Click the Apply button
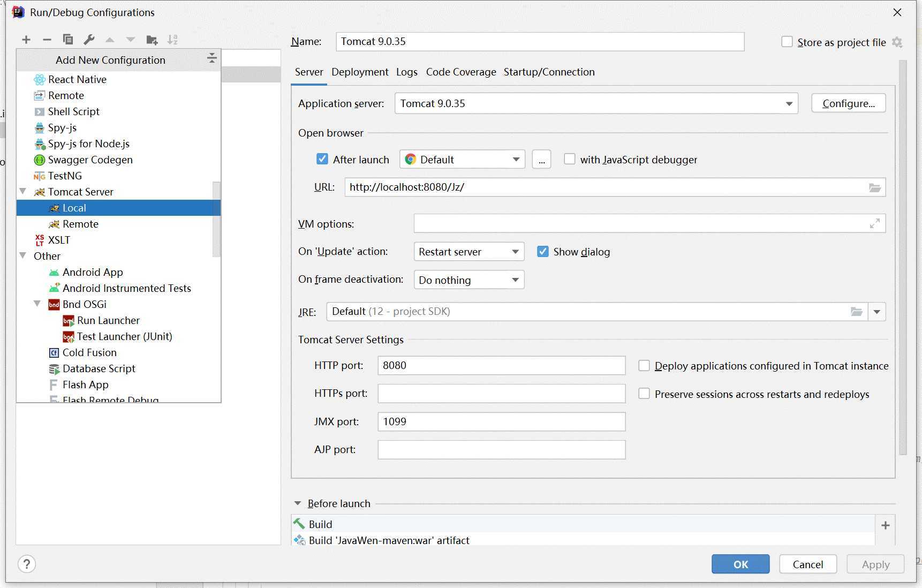922x588 pixels. (875, 564)
